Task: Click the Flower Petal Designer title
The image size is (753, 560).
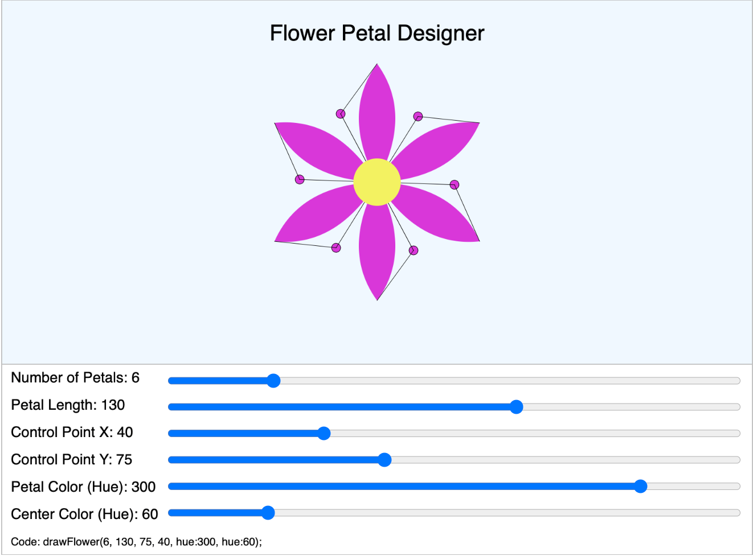Action: [x=376, y=33]
